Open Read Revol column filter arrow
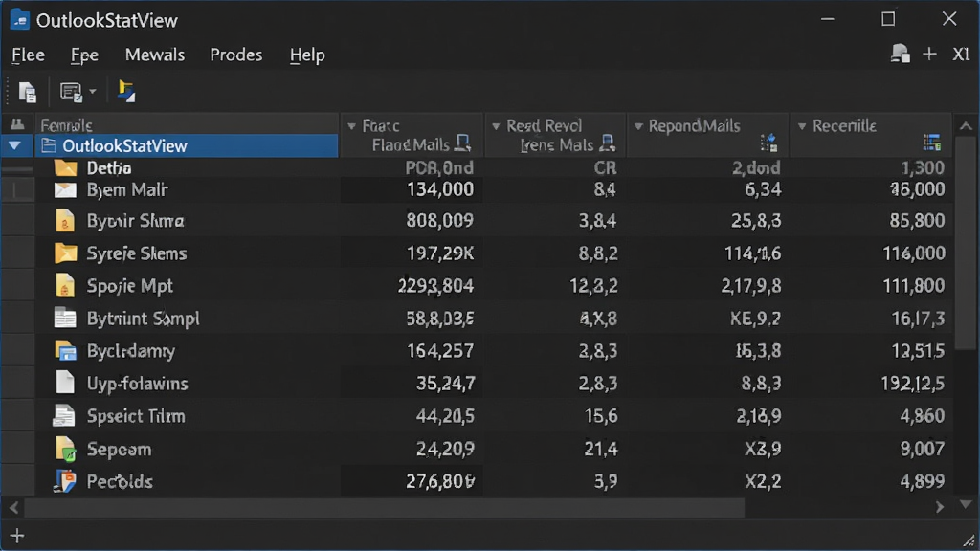The height and width of the screenshot is (551, 980). [x=496, y=126]
